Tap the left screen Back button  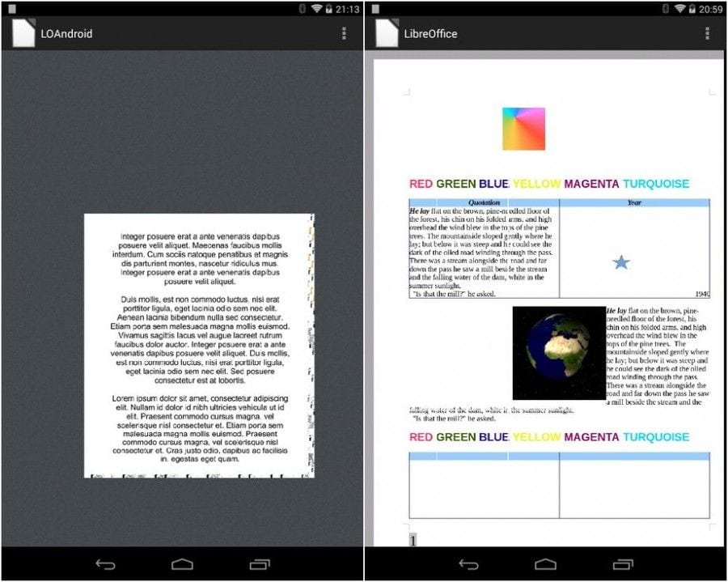tap(105, 564)
